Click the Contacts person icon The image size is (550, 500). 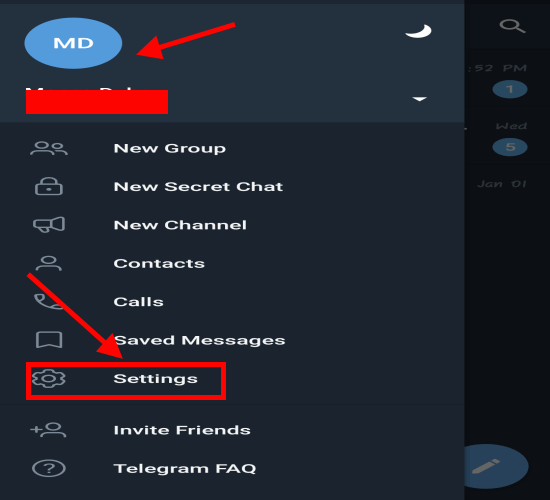(49, 263)
